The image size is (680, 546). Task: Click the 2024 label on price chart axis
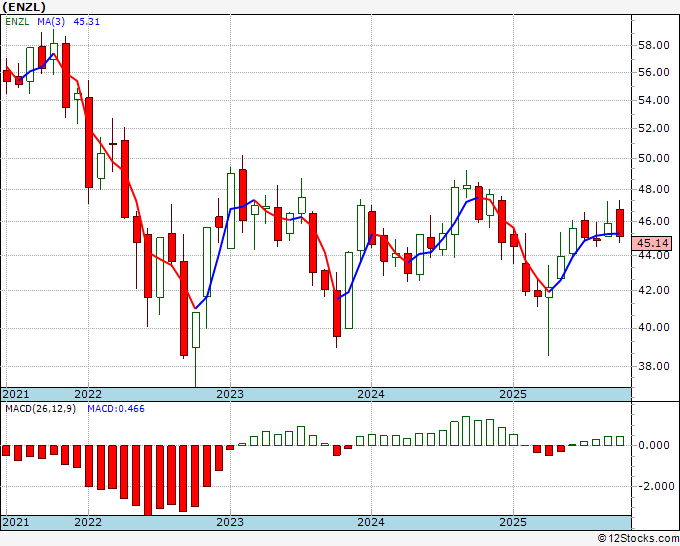371,394
